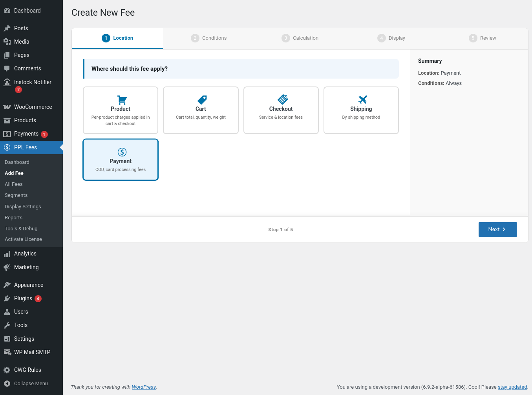Screen dimensions: 532x395
Task: Click the Next button
Action: 497,230
